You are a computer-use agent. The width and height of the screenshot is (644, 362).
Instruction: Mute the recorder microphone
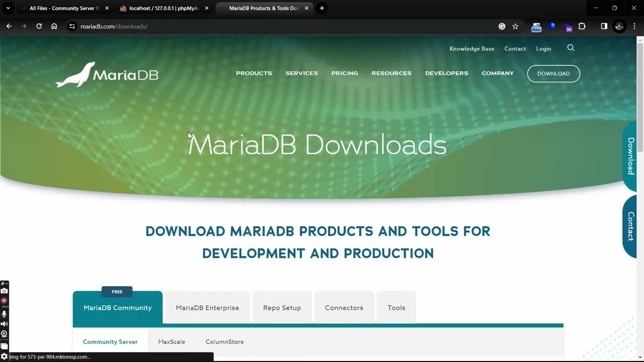[4, 314]
